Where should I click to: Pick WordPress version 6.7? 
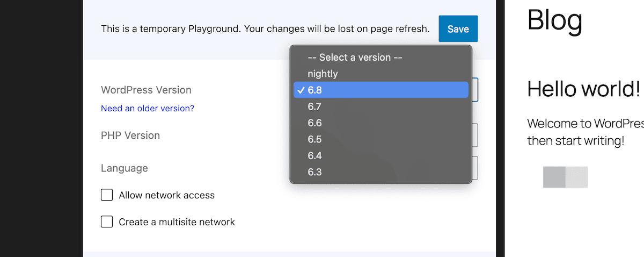[x=381, y=106]
